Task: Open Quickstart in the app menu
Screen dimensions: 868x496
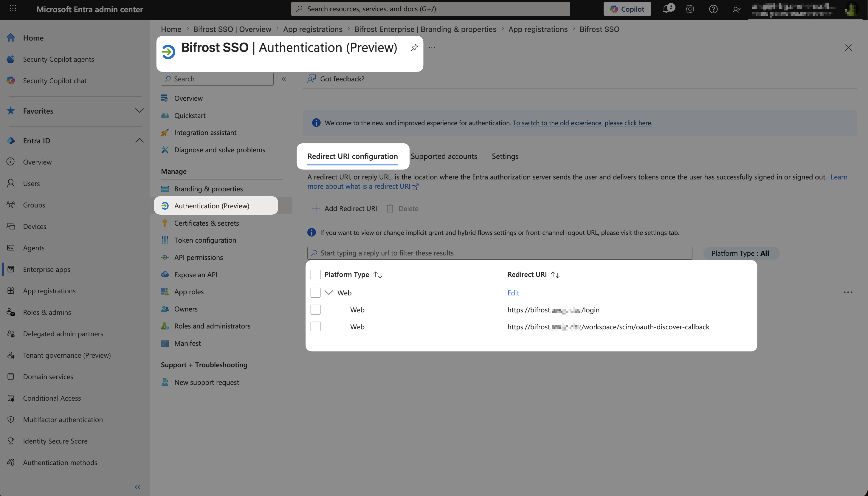Action: [190, 115]
